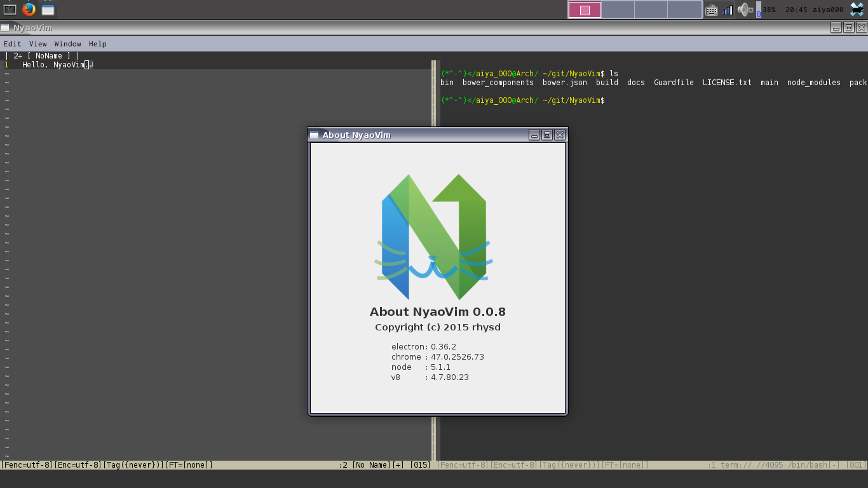Click "Guardfile" in the terminal listing
868x488 pixels.
click(x=674, y=83)
